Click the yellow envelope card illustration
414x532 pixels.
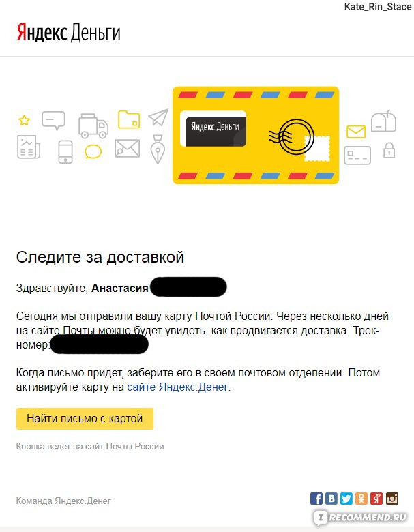(x=256, y=135)
